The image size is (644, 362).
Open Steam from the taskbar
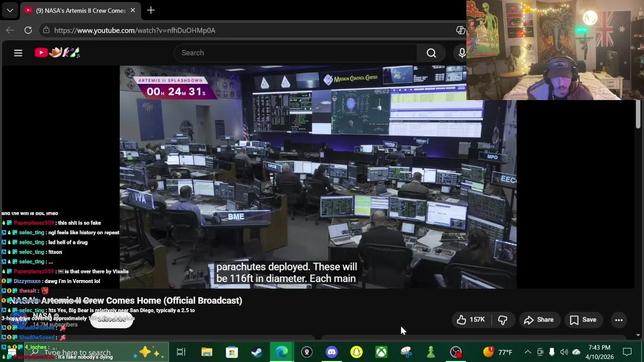[x=257, y=352]
